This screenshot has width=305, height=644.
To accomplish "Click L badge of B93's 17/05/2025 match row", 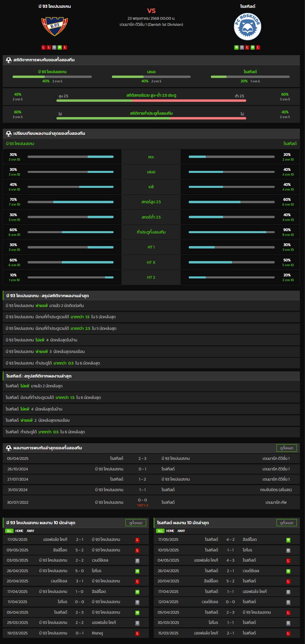I will [137, 540].
